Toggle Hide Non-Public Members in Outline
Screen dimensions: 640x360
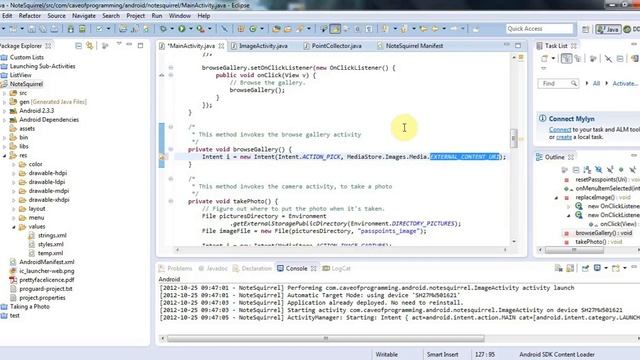pos(621,169)
